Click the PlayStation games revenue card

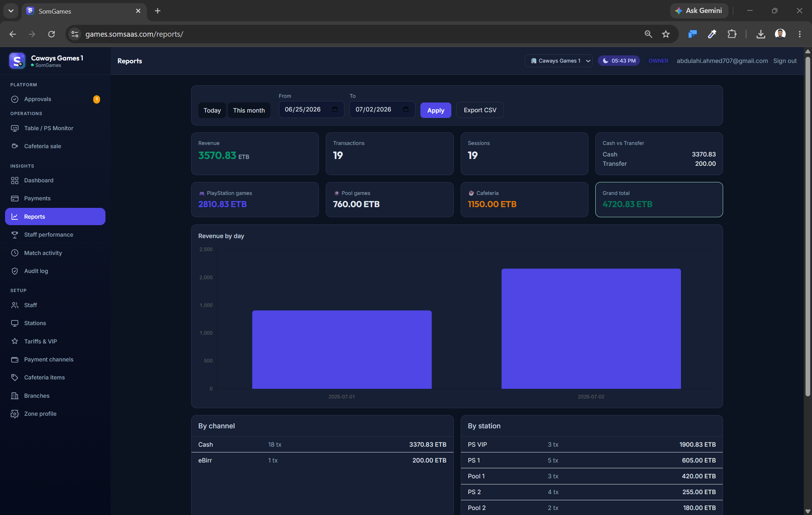coord(255,200)
